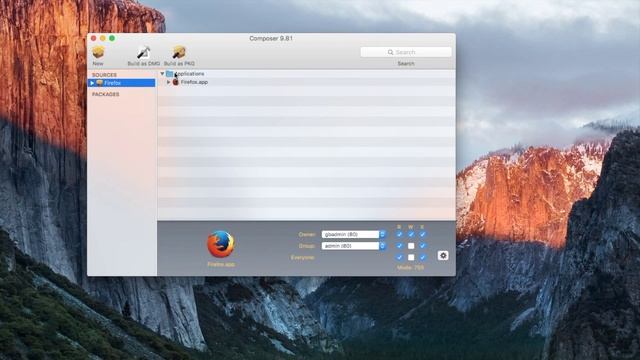Click the Firefox package icon in Sources
The width and height of the screenshot is (640, 360).
pyautogui.click(x=100, y=83)
